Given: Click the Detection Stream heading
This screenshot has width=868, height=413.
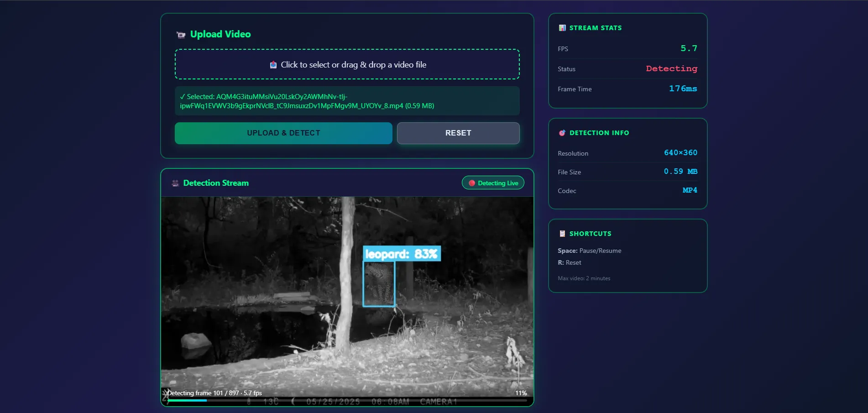Looking at the screenshot, I should pos(216,183).
